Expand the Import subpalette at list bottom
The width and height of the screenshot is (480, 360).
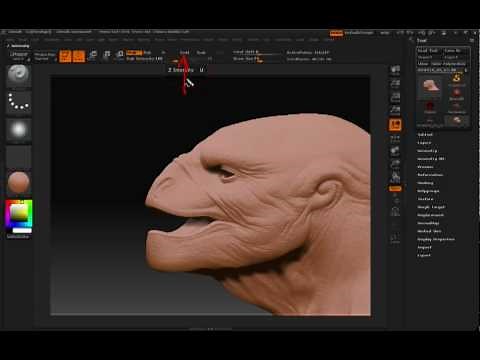[x=424, y=248]
